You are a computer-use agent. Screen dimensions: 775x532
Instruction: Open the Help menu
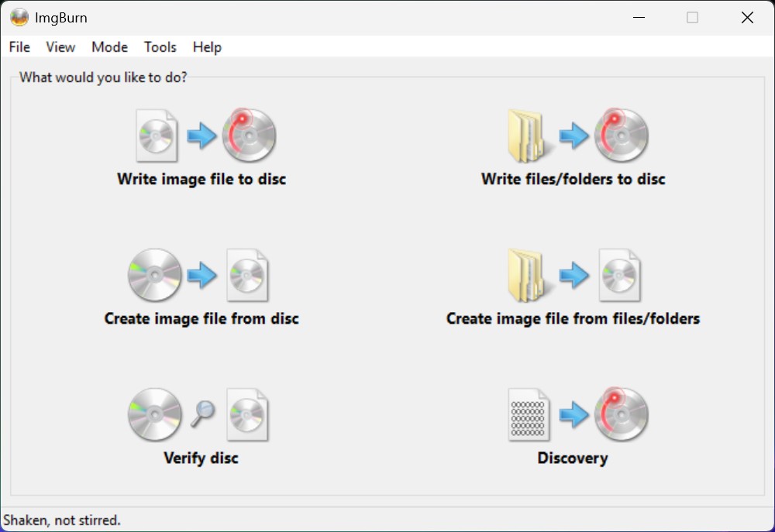(x=206, y=47)
